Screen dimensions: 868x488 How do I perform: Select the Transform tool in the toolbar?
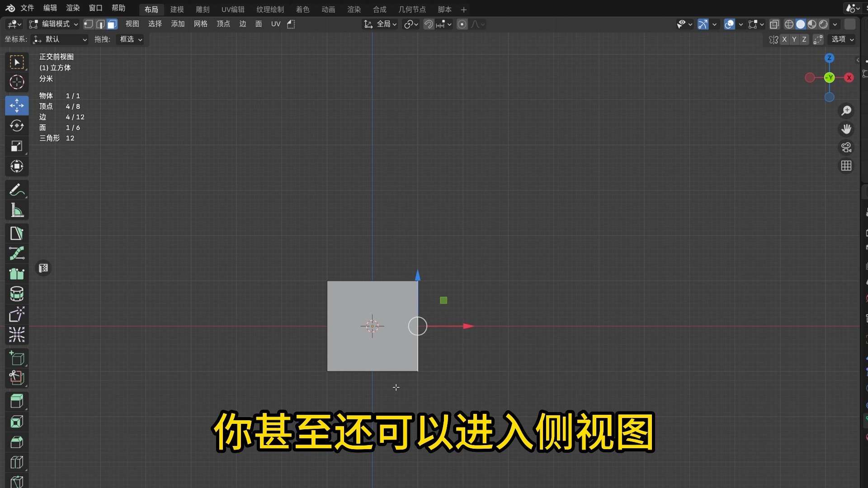pos(17,166)
